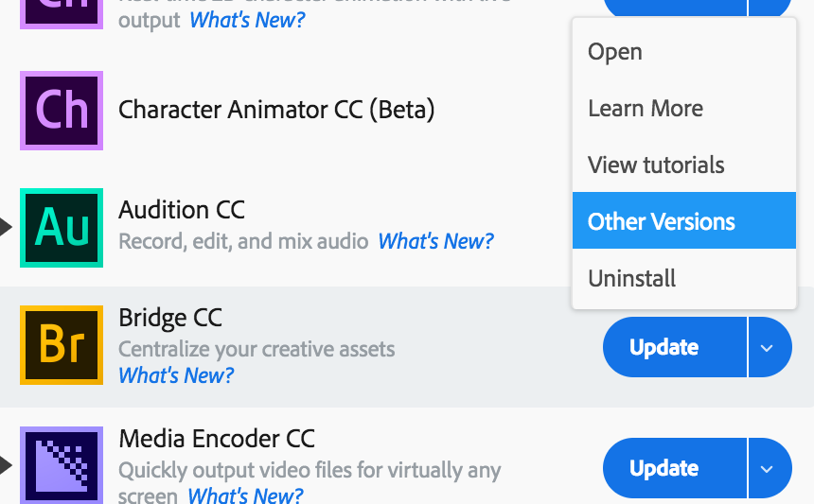Click the Bridge CC title text
Screen dimensions: 814x504
coord(170,318)
